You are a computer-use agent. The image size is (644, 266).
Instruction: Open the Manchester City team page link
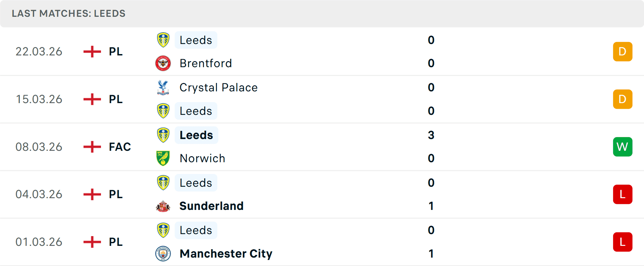click(225, 254)
